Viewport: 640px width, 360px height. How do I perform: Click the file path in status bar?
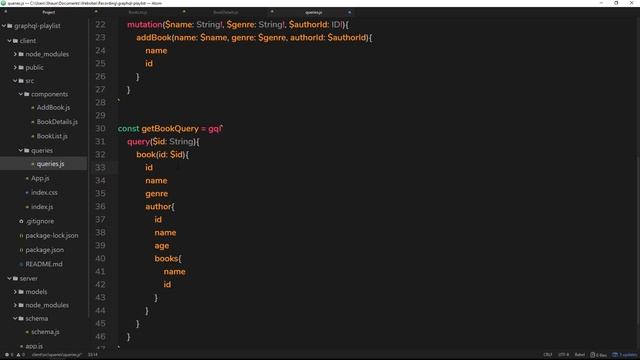coord(57,355)
